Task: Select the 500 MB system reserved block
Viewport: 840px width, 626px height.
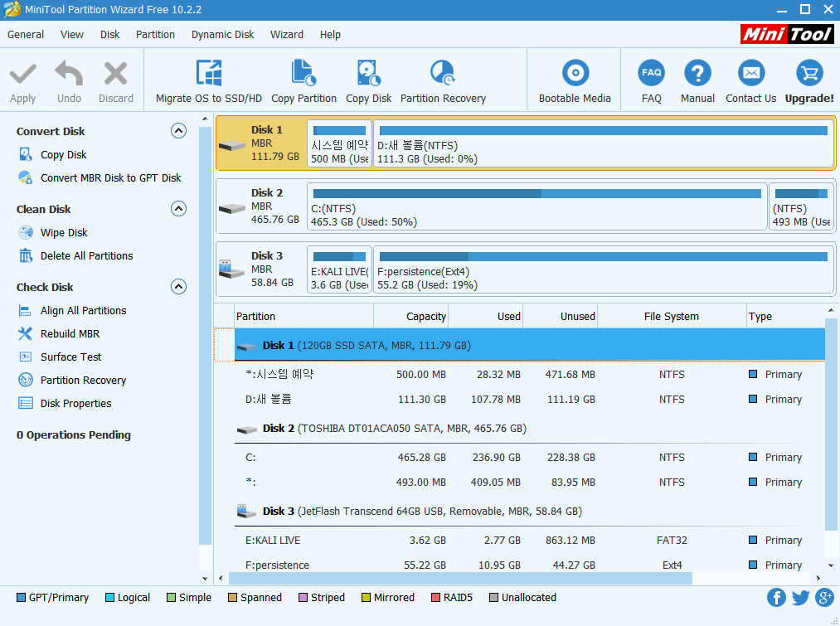Action: point(340,143)
